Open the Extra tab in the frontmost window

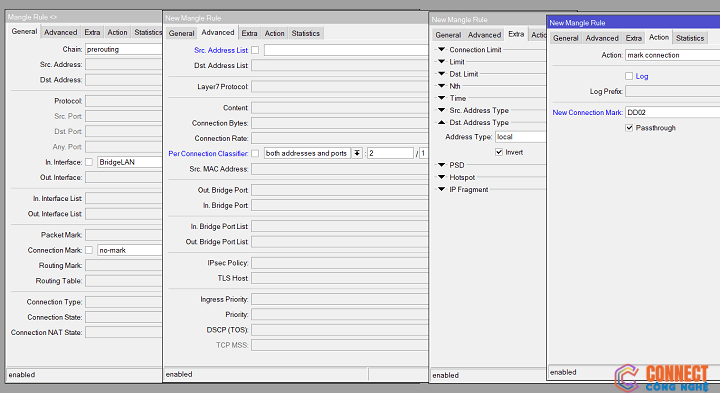[x=633, y=38]
